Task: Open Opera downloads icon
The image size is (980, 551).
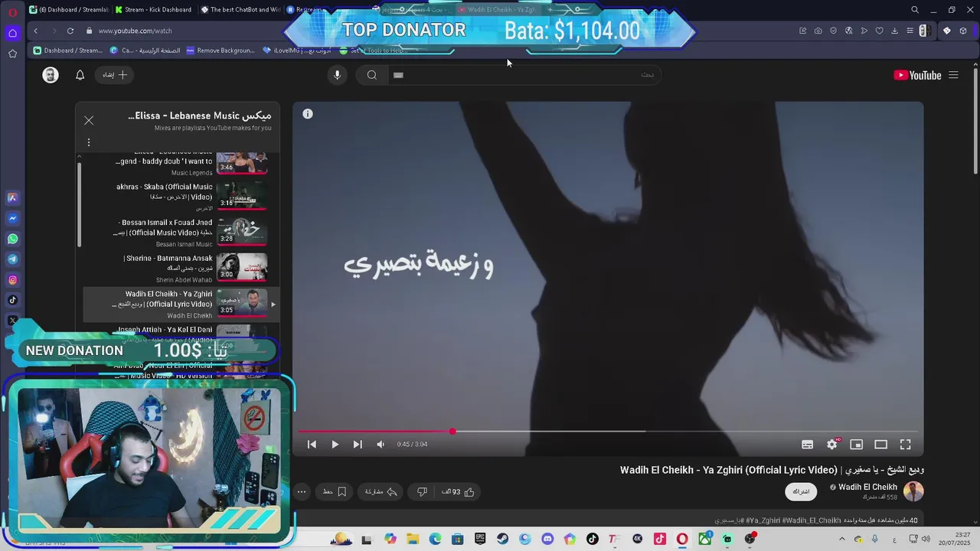Action: tap(894, 31)
